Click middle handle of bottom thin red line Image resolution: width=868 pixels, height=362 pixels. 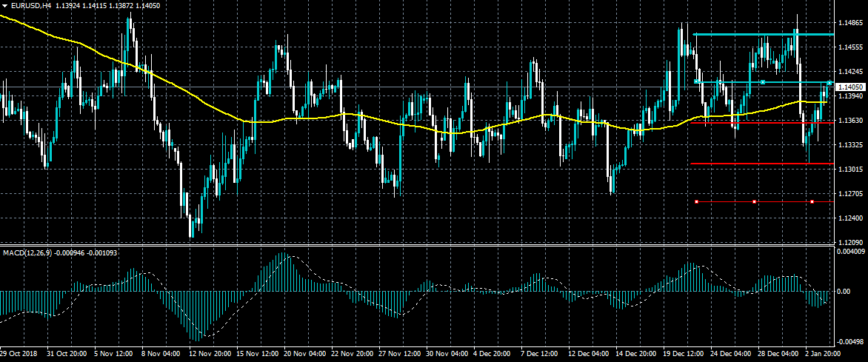pyautogui.click(x=754, y=201)
